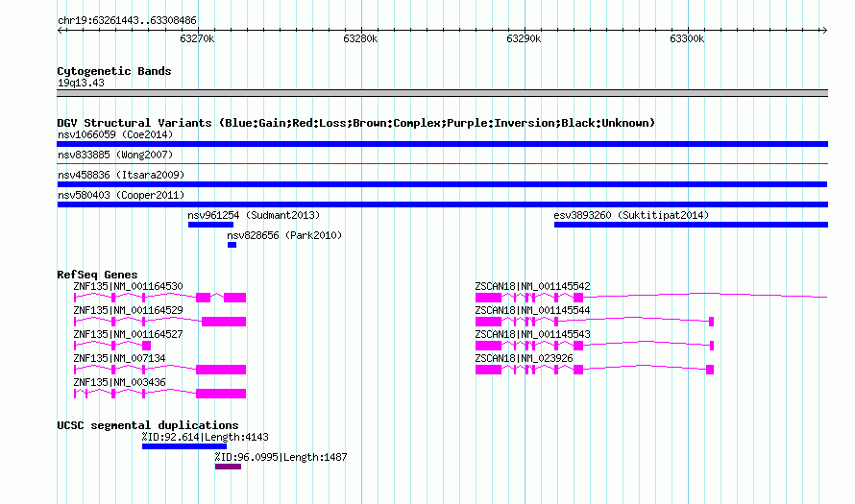This screenshot has width=855, height=504.
Task: Click the 63280k ruler tick label
Action: click(x=360, y=38)
